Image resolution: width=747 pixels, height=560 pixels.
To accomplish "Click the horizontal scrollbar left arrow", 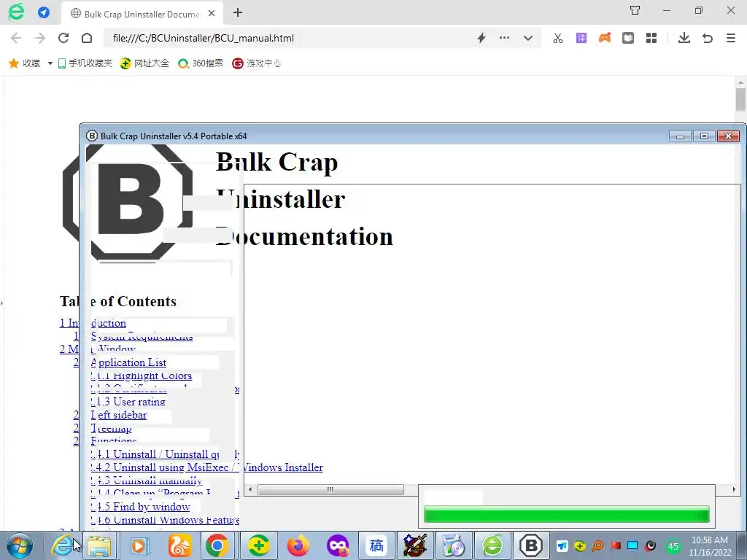I will pos(251,489).
